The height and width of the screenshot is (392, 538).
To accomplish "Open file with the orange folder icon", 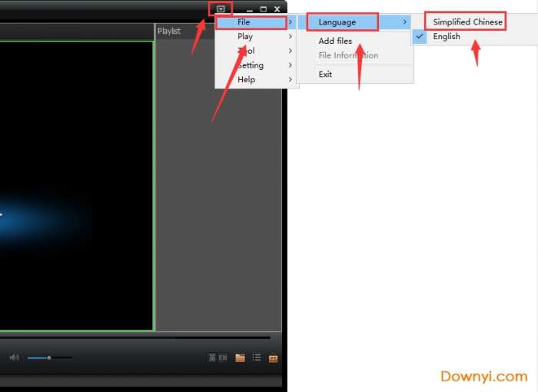I will [240, 358].
